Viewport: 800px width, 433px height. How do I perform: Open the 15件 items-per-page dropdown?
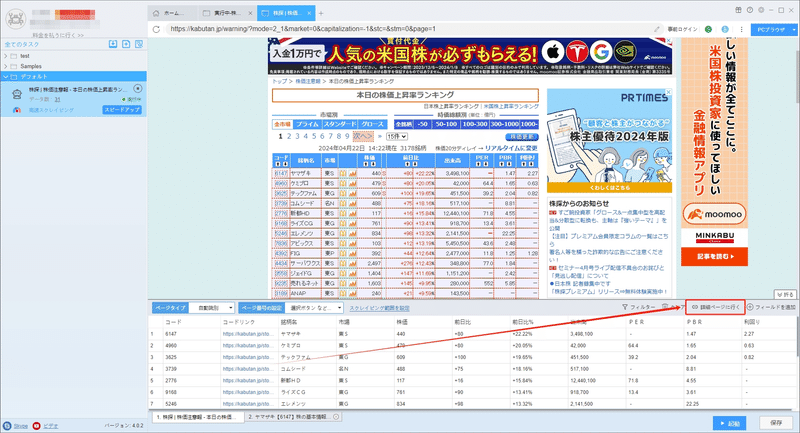click(x=396, y=137)
